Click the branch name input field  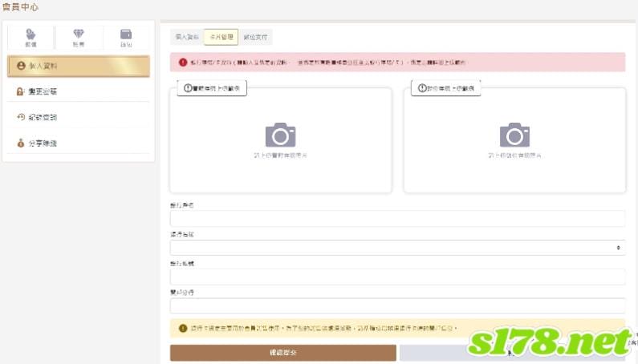click(x=397, y=305)
